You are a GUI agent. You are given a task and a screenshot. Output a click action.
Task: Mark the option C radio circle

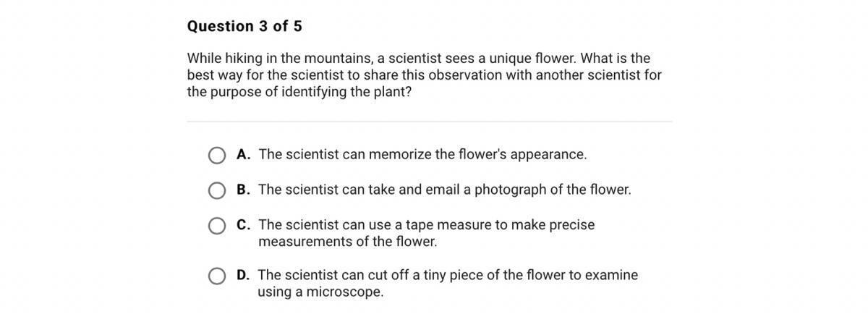coord(216,226)
